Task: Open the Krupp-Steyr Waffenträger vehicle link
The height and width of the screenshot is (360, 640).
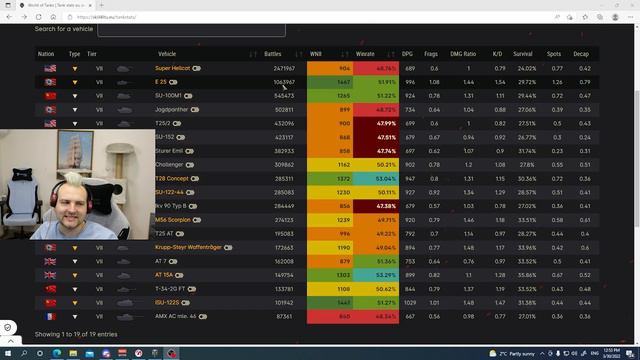Action: coord(188,247)
